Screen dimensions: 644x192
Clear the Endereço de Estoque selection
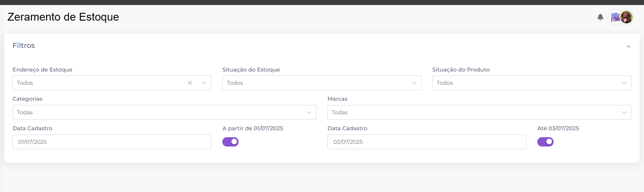[190, 83]
